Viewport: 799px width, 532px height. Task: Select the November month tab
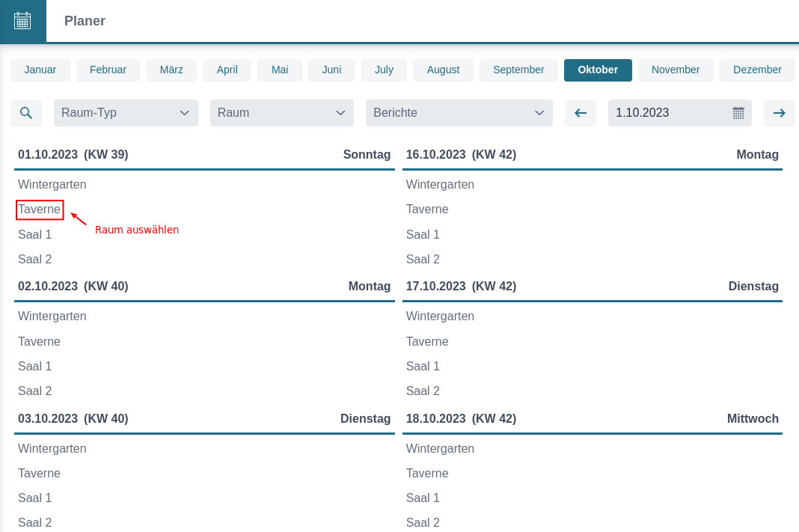coord(675,70)
